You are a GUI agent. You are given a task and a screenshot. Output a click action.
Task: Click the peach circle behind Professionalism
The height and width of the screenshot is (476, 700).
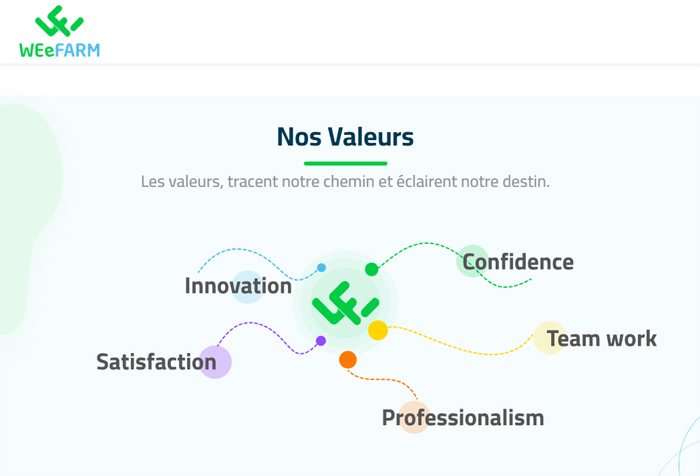[x=414, y=417]
